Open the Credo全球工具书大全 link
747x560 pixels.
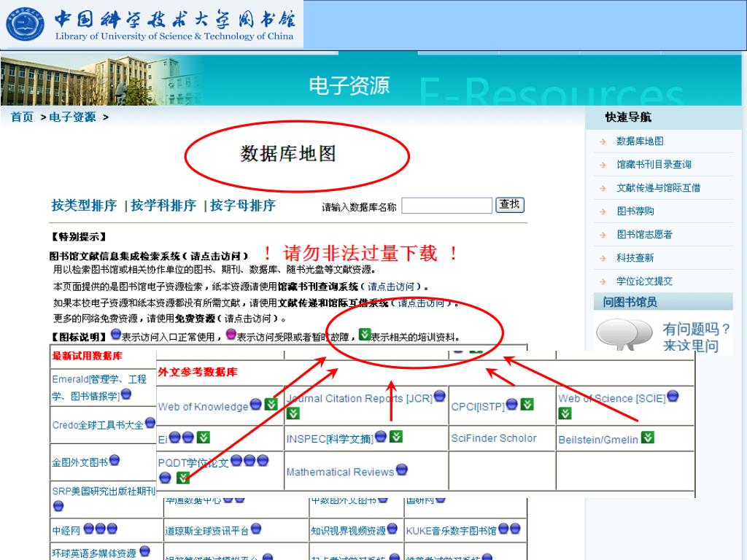click(x=98, y=425)
